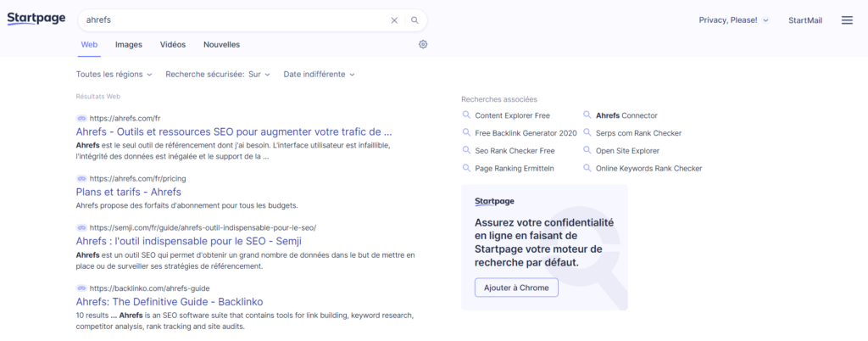Click anonymous view icon beside semji.com URL
This screenshot has width=868, height=341.
point(81,227)
